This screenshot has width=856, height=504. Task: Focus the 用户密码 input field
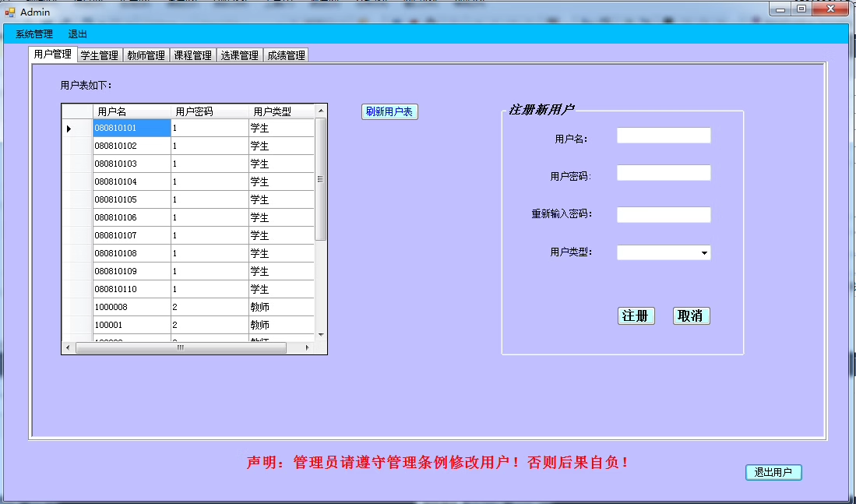point(664,173)
